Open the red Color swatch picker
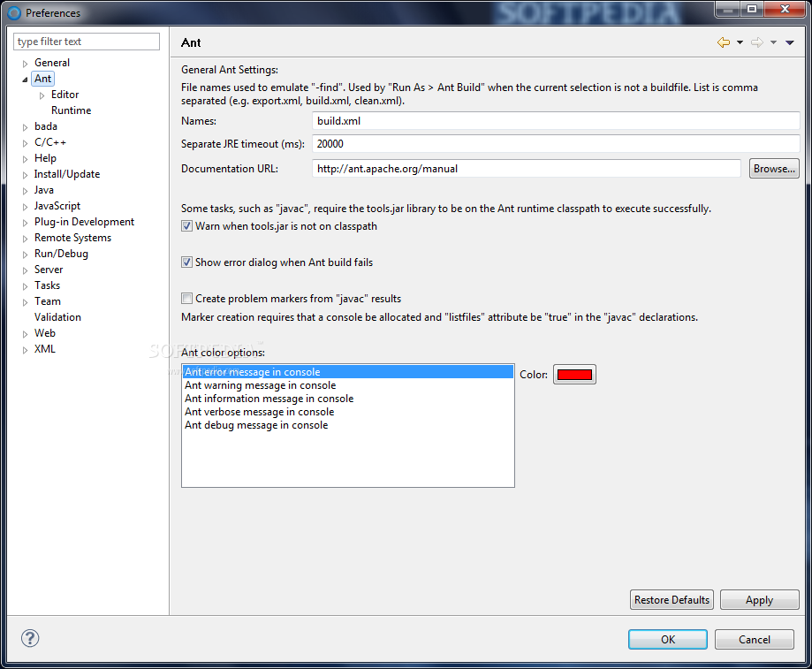The image size is (812, 669). [x=574, y=375]
